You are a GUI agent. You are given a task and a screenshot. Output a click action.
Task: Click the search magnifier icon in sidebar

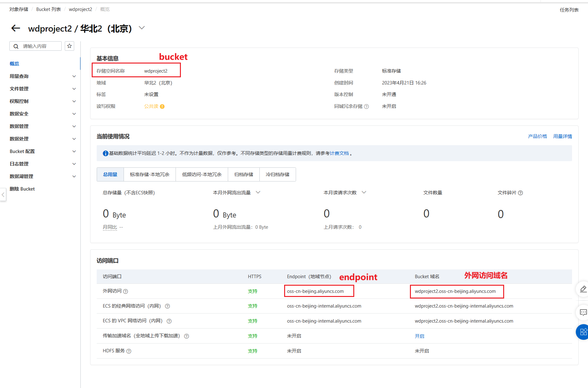coord(16,46)
